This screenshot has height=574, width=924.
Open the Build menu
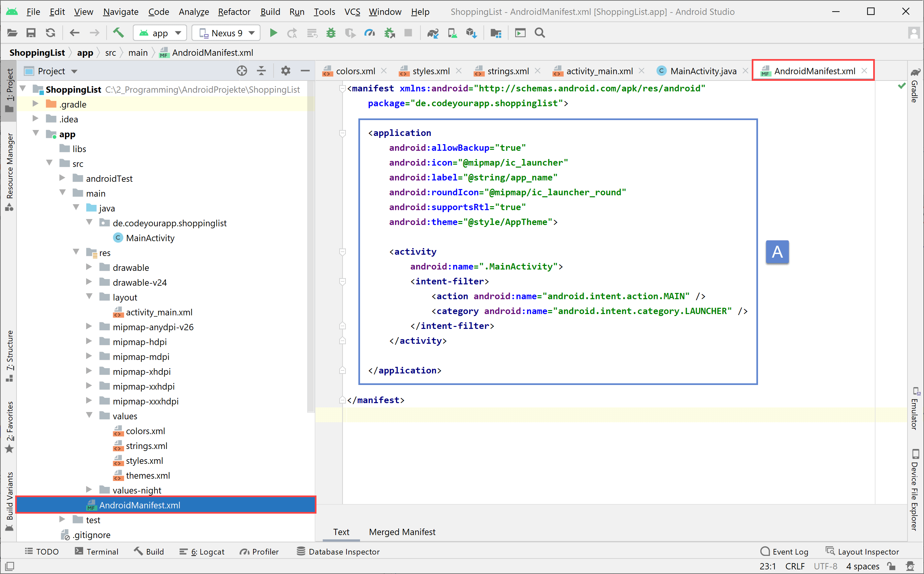(270, 12)
